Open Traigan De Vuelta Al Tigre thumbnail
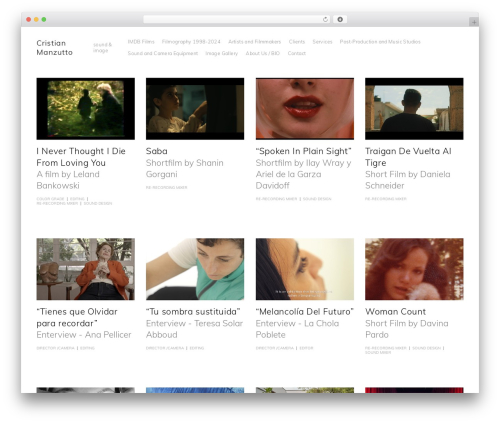 (414, 109)
